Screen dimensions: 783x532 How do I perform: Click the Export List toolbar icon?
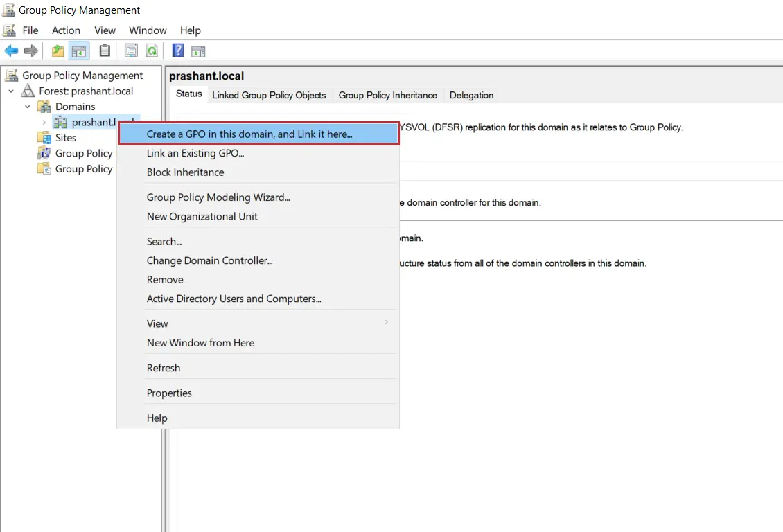[131, 51]
